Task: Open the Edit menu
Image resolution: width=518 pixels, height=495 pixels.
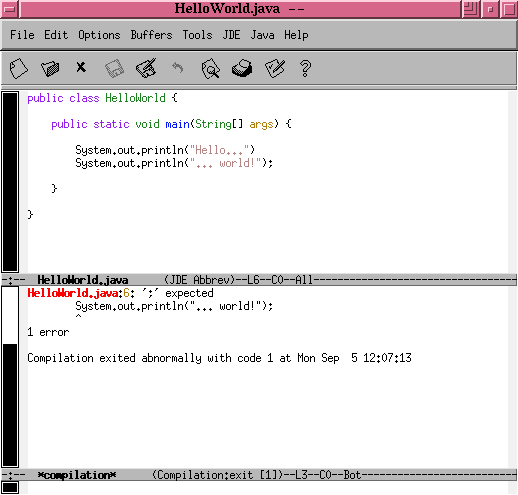Action: pyautogui.click(x=56, y=35)
